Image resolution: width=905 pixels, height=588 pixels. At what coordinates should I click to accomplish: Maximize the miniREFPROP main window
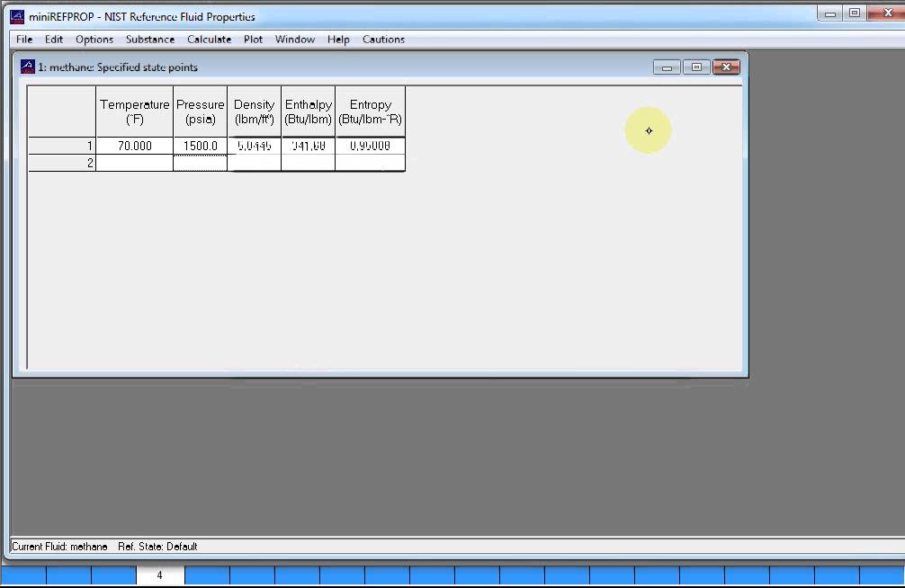pyautogui.click(x=855, y=13)
